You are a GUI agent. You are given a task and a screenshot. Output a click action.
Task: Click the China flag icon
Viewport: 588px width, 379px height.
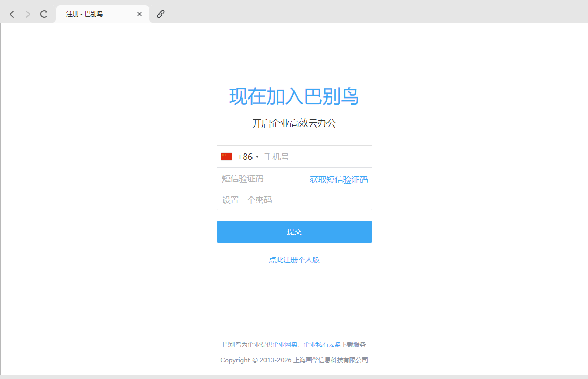pyautogui.click(x=227, y=157)
